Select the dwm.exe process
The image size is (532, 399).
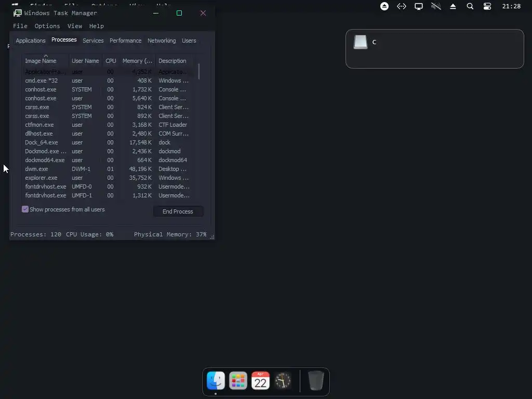point(108,169)
